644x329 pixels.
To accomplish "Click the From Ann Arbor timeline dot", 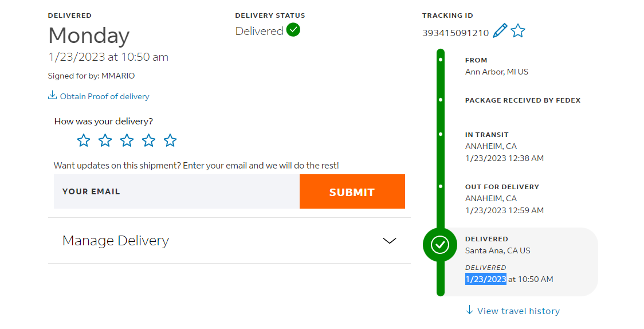I will click(441, 60).
